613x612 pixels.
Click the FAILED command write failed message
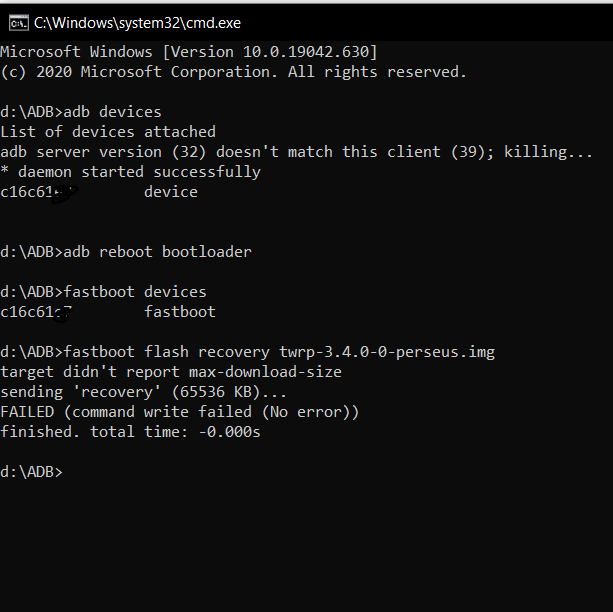pos(179,412)
